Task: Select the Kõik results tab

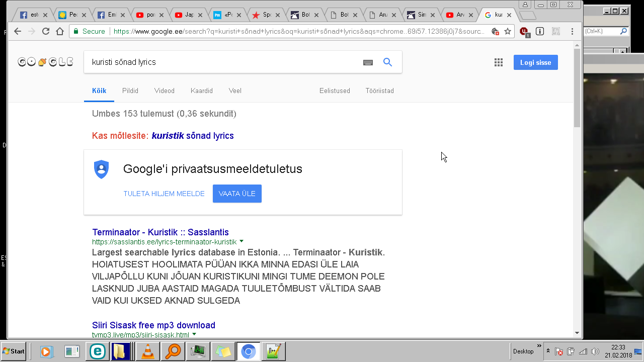Action: [99, 91]
